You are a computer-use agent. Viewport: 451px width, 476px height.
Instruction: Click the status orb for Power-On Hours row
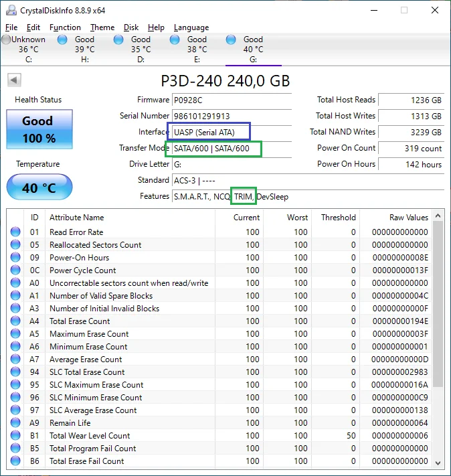click(15, 258)
